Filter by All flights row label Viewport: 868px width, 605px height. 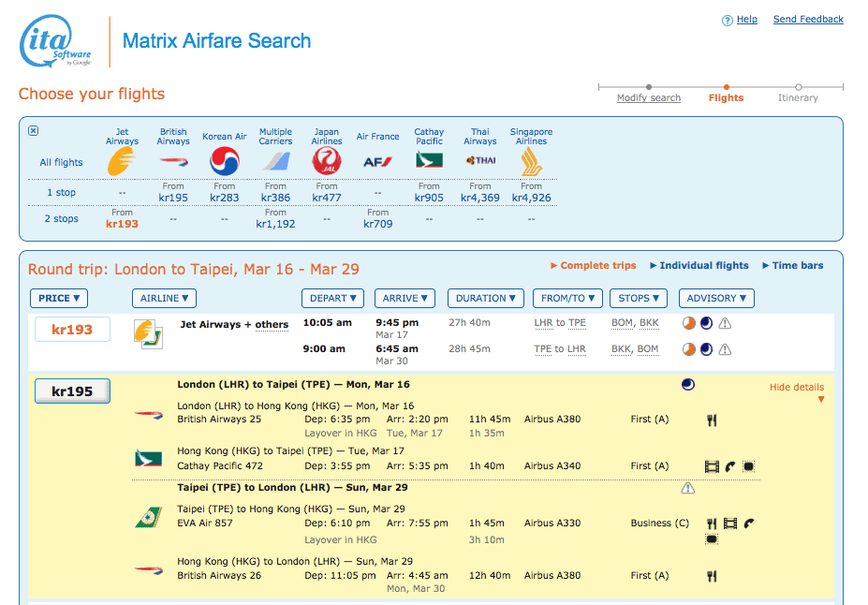(x=61, y=163)
